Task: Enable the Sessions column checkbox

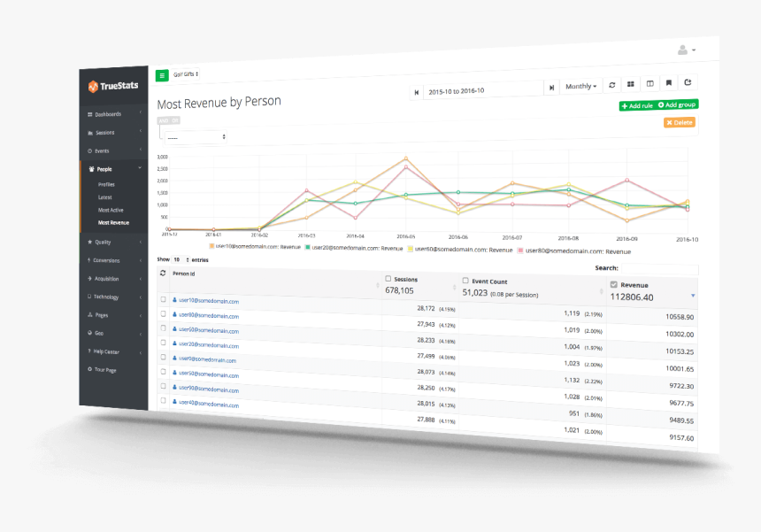Action: pyautogui.click(x=388, y=280)
